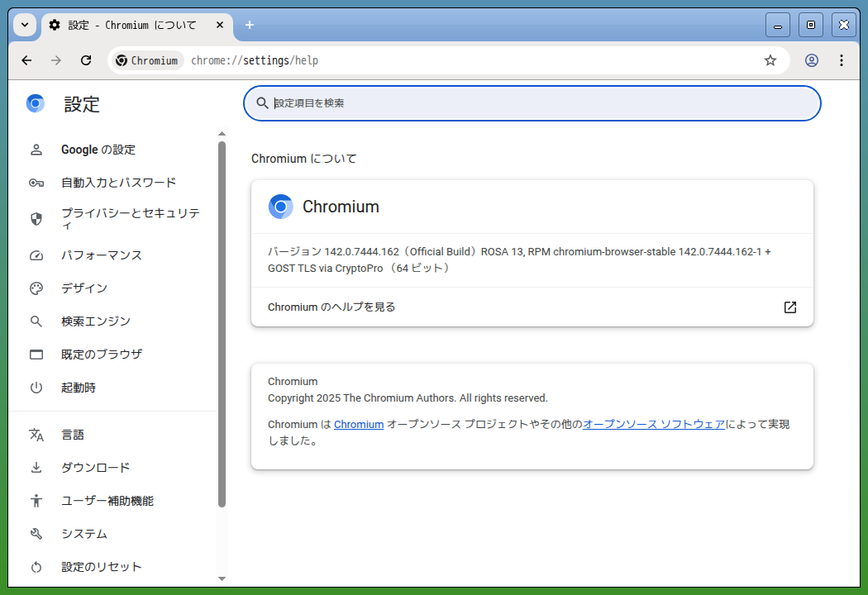Viewport: 868px width, 595px height.
Task: Click the sidebar scrollbar up arrow
Action: [x=222, y=134]
